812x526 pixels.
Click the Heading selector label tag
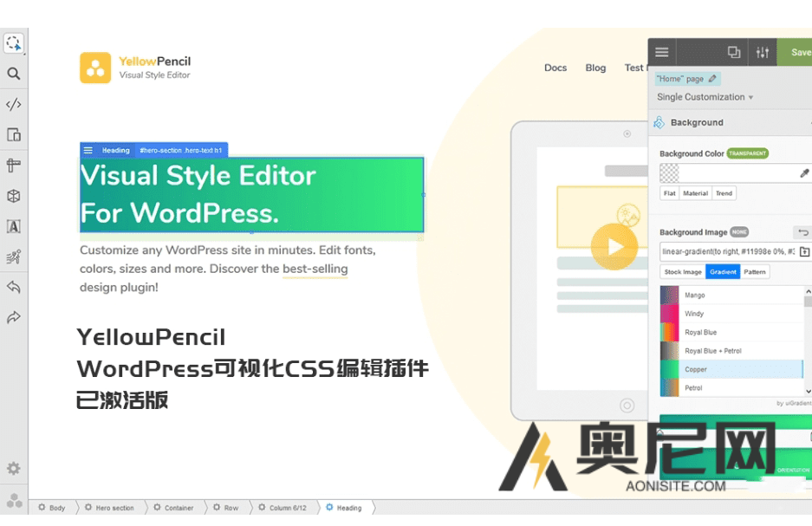(x=115, y=150)
